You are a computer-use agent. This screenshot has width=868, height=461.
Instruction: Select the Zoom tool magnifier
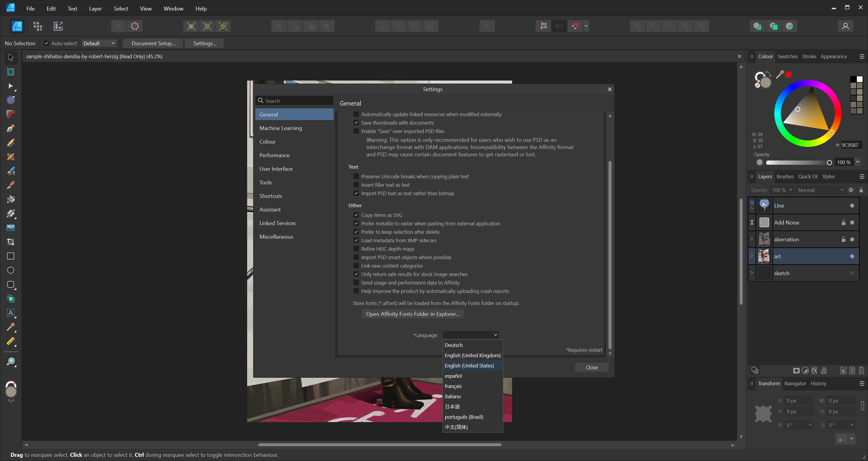point(11,362)
